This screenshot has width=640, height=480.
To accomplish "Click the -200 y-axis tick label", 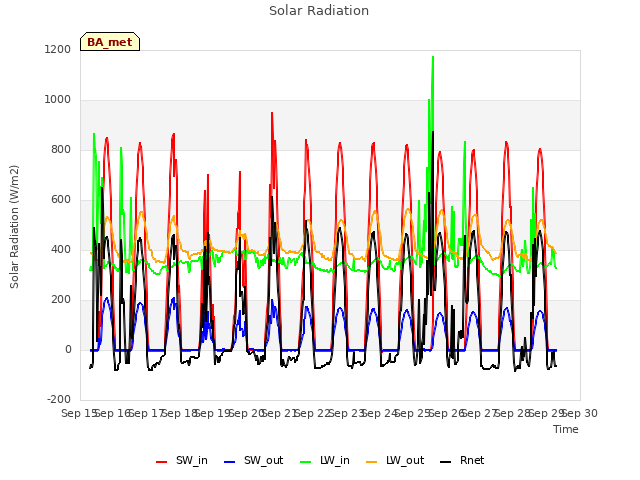I will click(x=59, y=399).
